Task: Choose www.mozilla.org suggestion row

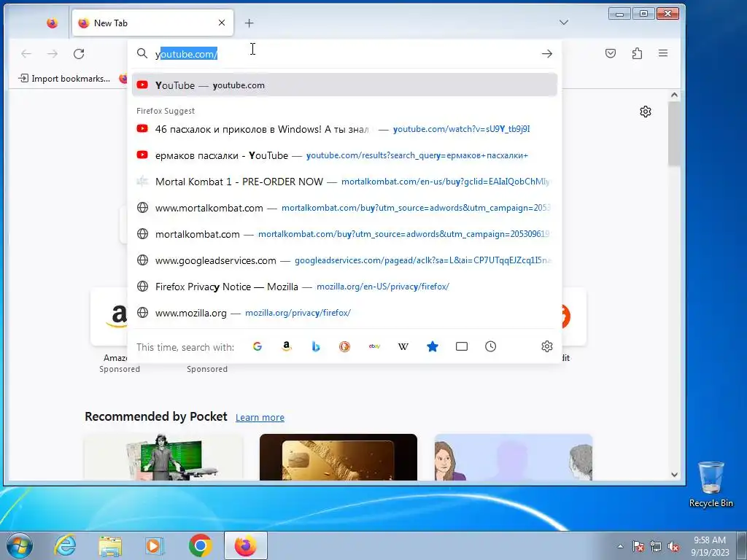Action: point(344,312)
